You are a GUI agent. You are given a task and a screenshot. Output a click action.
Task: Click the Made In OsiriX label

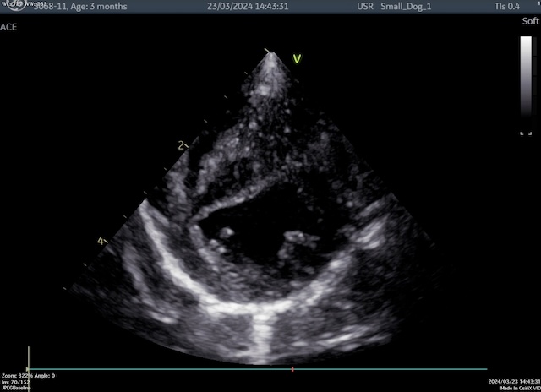[x=519, y=388]
